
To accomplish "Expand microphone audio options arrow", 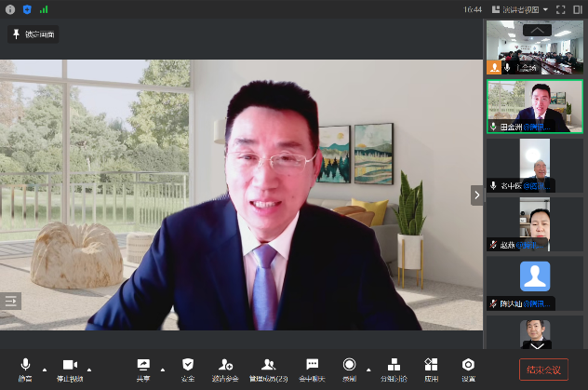I will [x=44, y=369].
